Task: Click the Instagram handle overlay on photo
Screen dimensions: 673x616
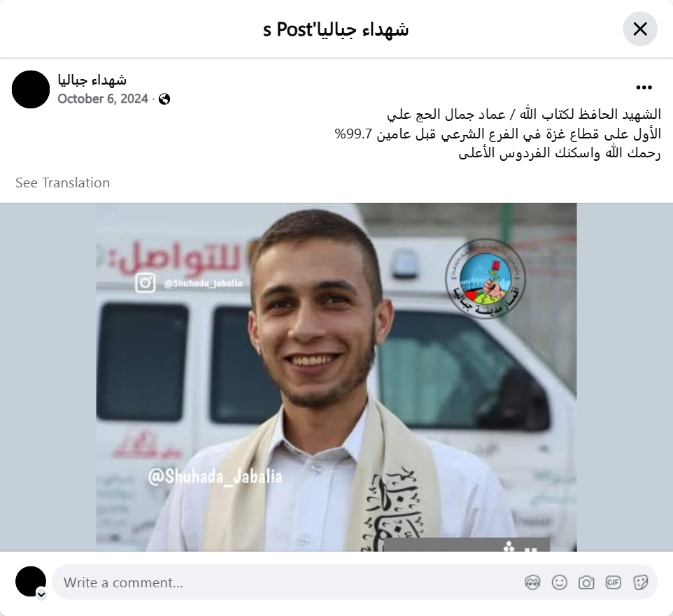Action: 189,283
